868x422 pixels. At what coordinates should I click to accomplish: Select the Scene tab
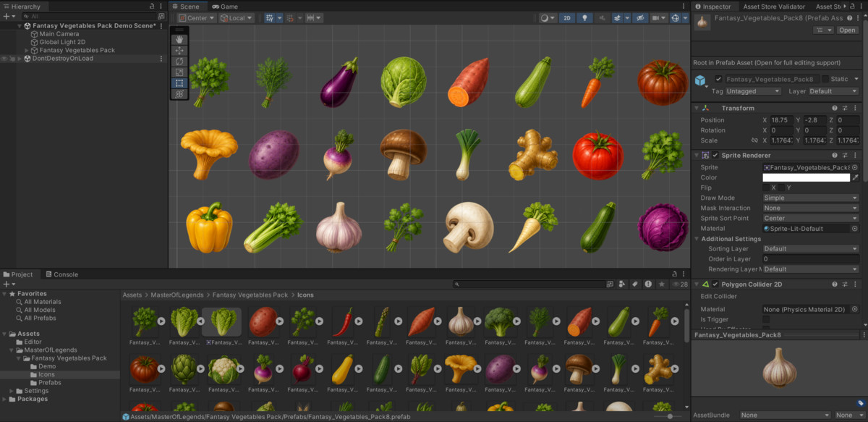(186, 7)
